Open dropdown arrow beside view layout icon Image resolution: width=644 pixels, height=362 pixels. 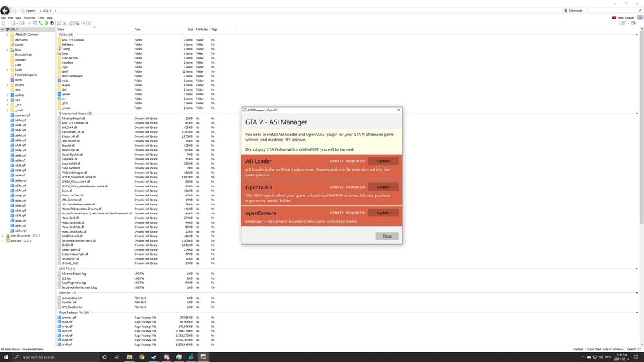click(629, 23)
